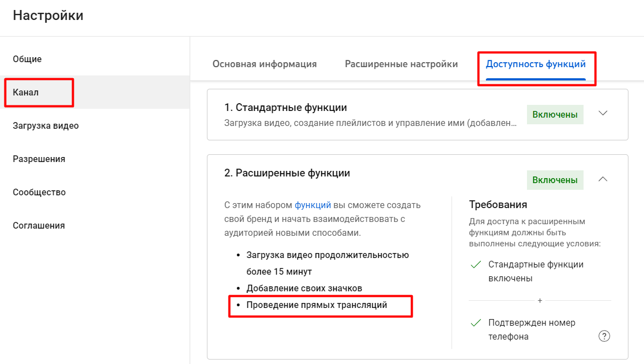Collapse the Расширенные функции section chevron
The height and width of the screenshot is (364, 644).
point(604,179)
